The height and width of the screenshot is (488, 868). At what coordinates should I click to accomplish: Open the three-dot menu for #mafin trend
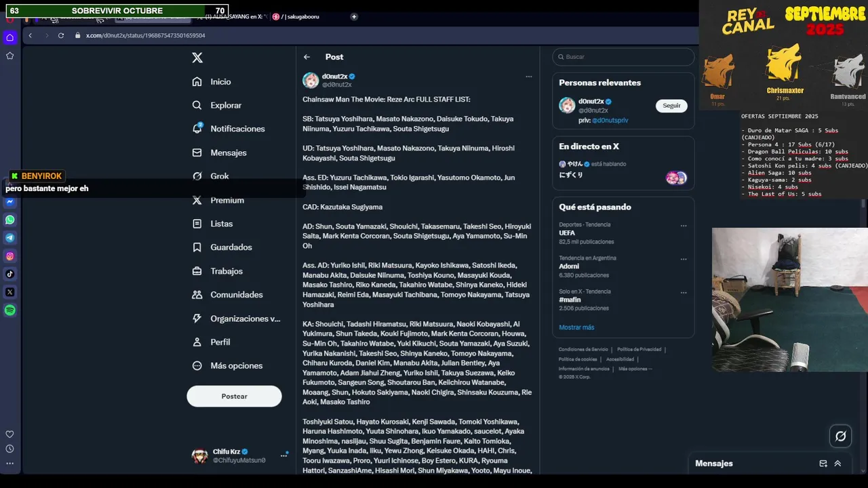684,293
